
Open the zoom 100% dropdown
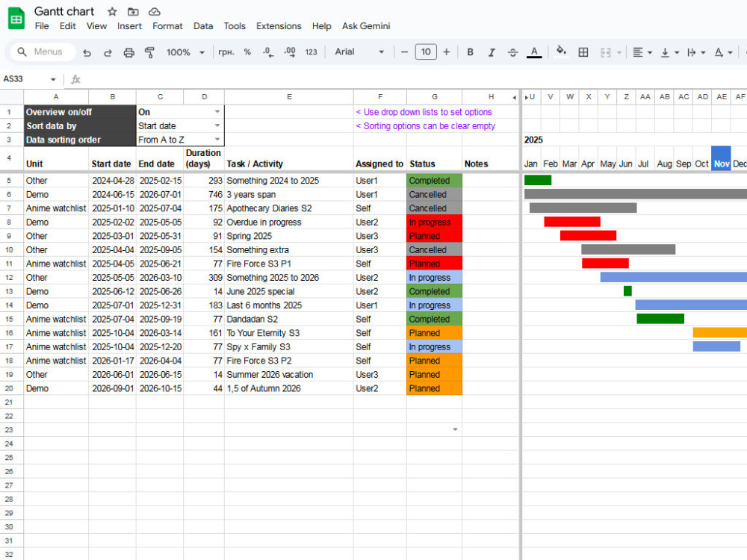185,52
